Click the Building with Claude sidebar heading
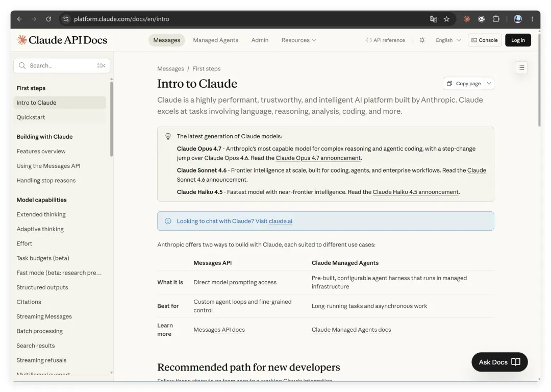This screenshot has width=551, height=392. pyautogui.click(x=44, y=137)
